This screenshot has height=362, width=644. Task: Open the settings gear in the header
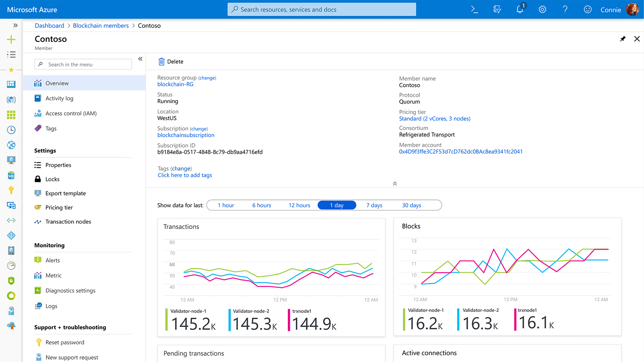click(x=543, y=10)
